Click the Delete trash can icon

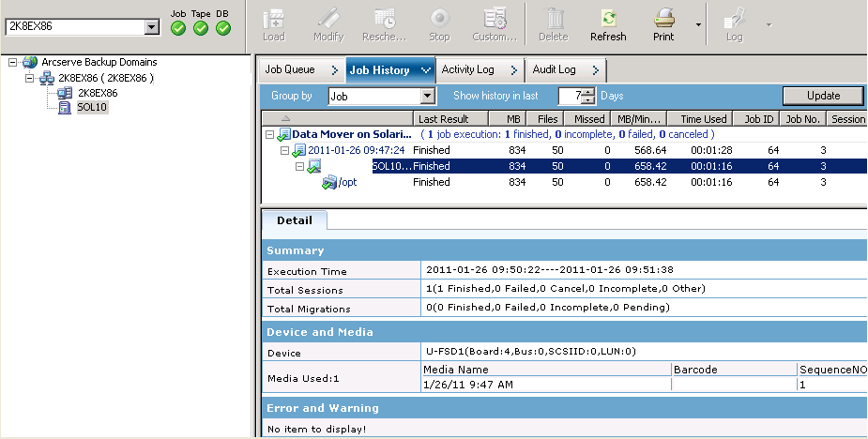tap(554, 19)
